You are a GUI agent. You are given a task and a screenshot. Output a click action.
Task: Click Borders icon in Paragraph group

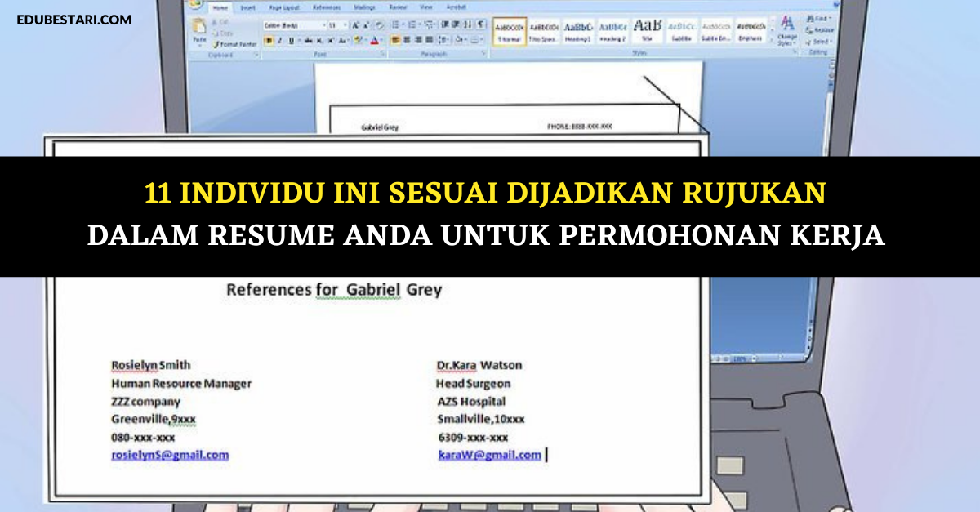tap(474, 40)
